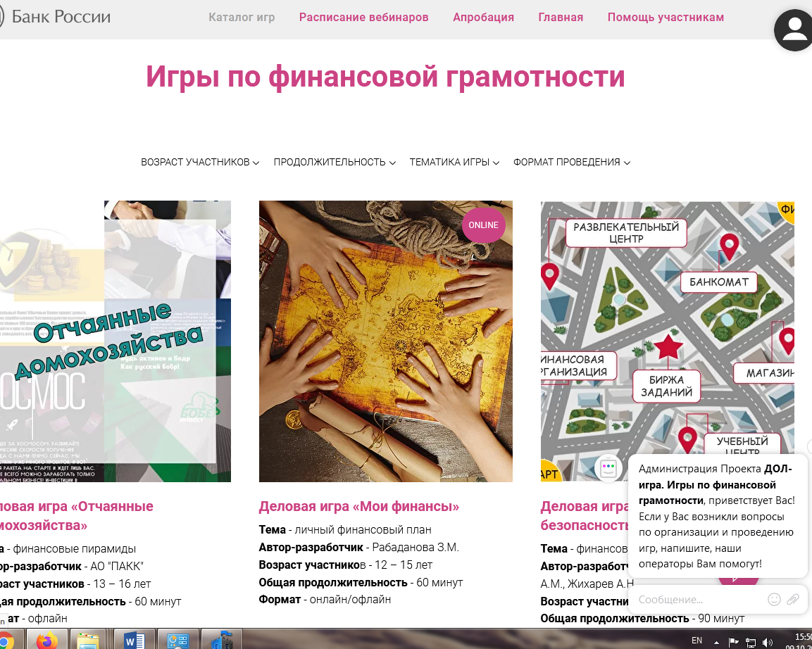Click the Игры по финансовой грамотности heading
Image resolution: width=812 pixels, height=649 pixels.
[x=385, y=77]
